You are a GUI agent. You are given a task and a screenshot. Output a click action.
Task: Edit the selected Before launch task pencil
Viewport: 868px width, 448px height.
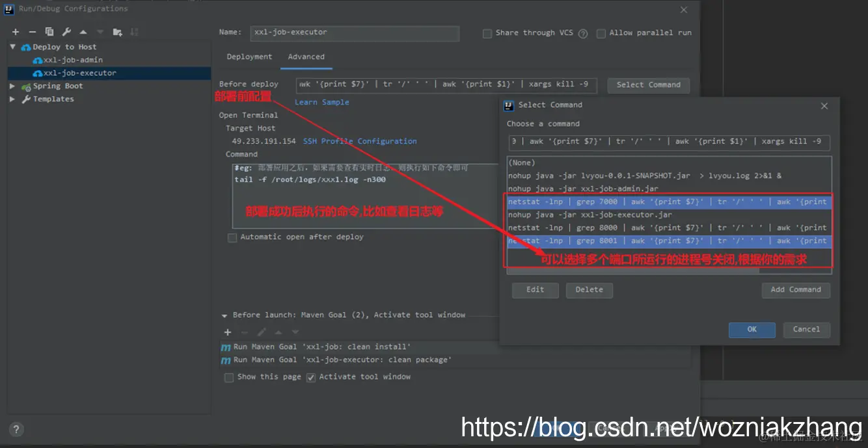click(x=262, y=332)
